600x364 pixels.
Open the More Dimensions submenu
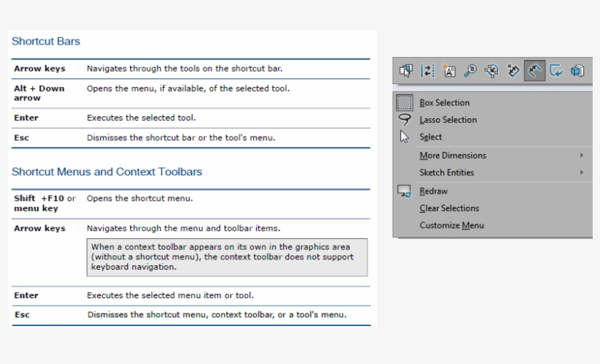click(453, 156)
